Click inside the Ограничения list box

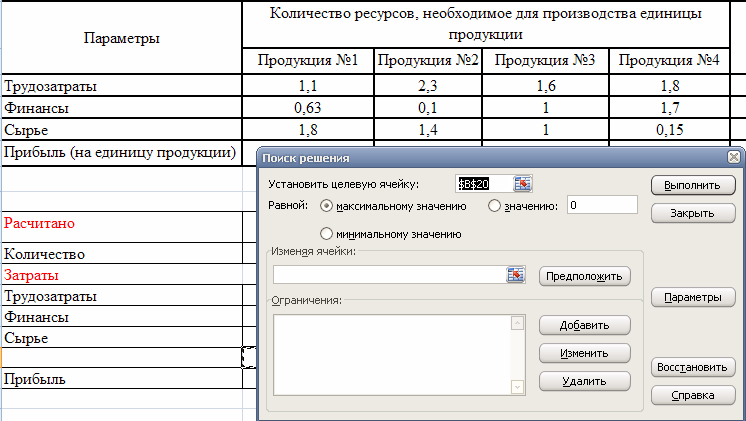(392, 355)
